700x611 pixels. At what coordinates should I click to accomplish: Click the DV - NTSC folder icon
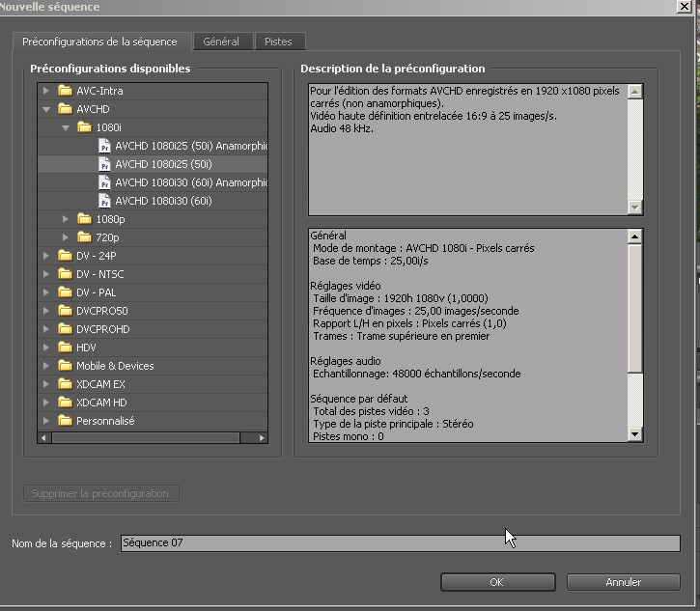(66, 273)
